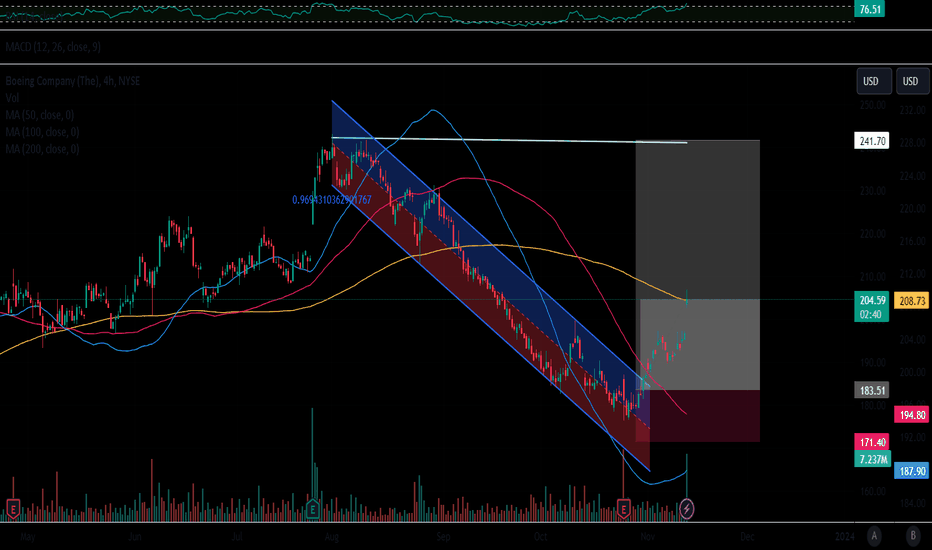Select the Boeing Company 4h NYSE legend title

pyautogui.click(x=73, y=81)
